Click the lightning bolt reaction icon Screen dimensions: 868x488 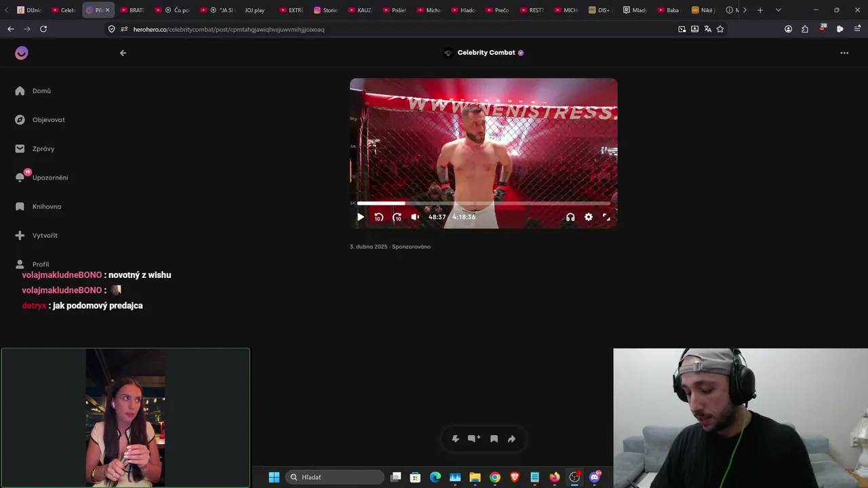pyautogui.click(x=456, y=439)
